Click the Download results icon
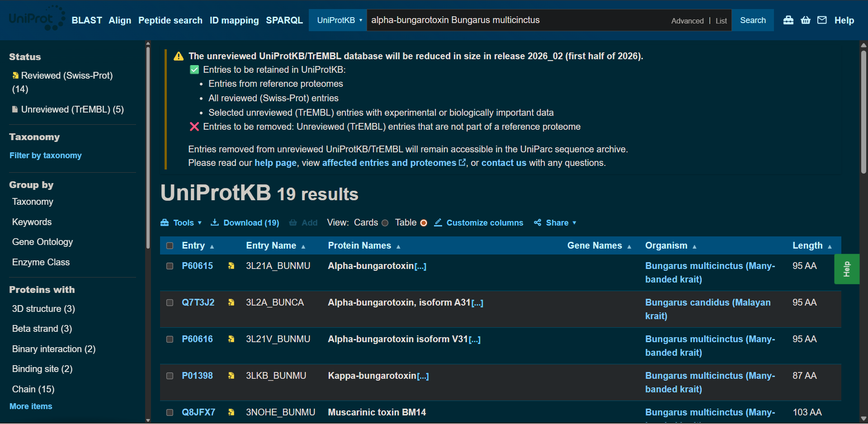The width and height of the screenshot is (868, 424). point(215,222)
